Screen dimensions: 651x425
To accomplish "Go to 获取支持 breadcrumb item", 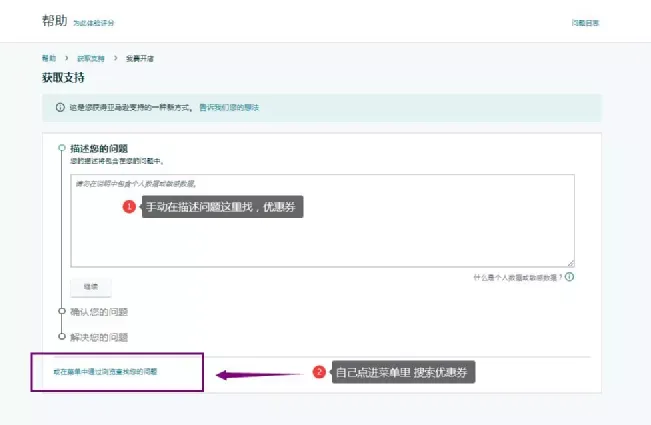I will point(91,59).
